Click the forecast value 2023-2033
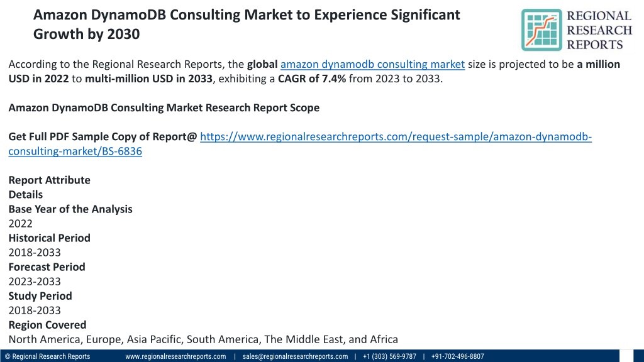Image resolution: width=644 pixels, height=362 pixels. (x=35, y=282)
